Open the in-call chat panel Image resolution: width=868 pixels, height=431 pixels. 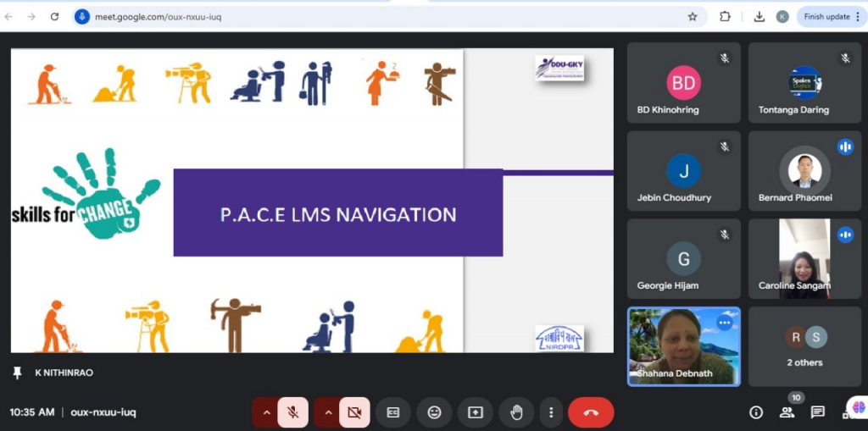click(817, 412)
